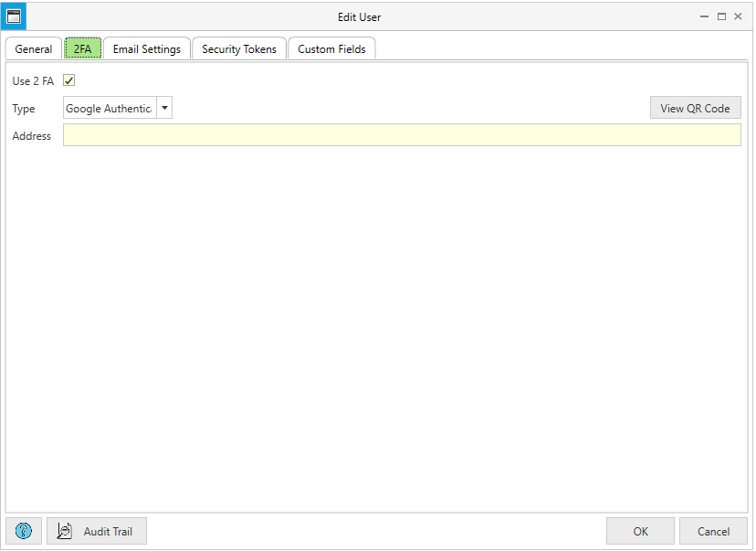756x551 pixels.
Task: Click Cancel to discard changes
Action: [714, 531]
